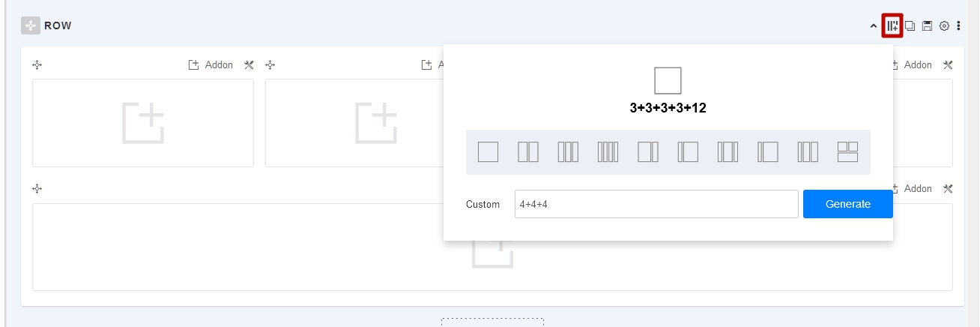Select the single full-width column layout
Screen dimensions: 980x327
[x=488, y=152]
